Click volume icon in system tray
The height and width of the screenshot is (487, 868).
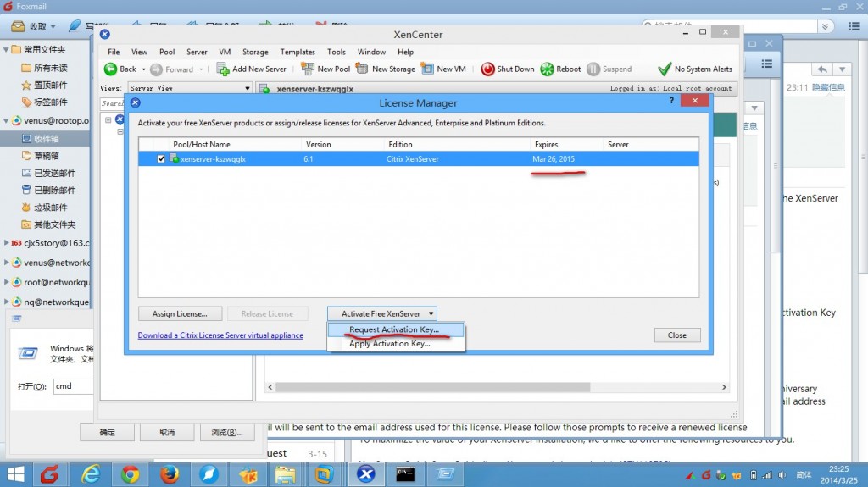point(782,475)
